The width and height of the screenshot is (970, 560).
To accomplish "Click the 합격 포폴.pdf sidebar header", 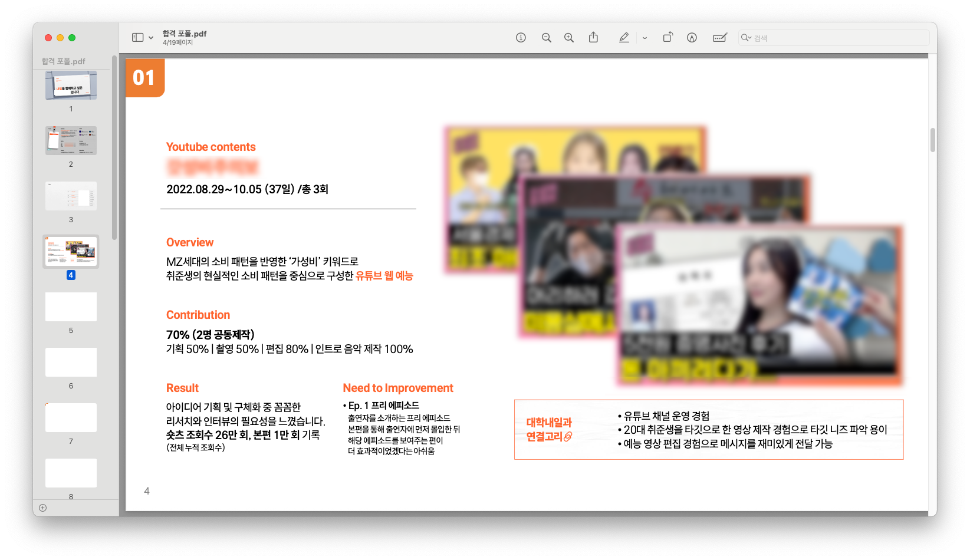I will (x=64, y=61).
